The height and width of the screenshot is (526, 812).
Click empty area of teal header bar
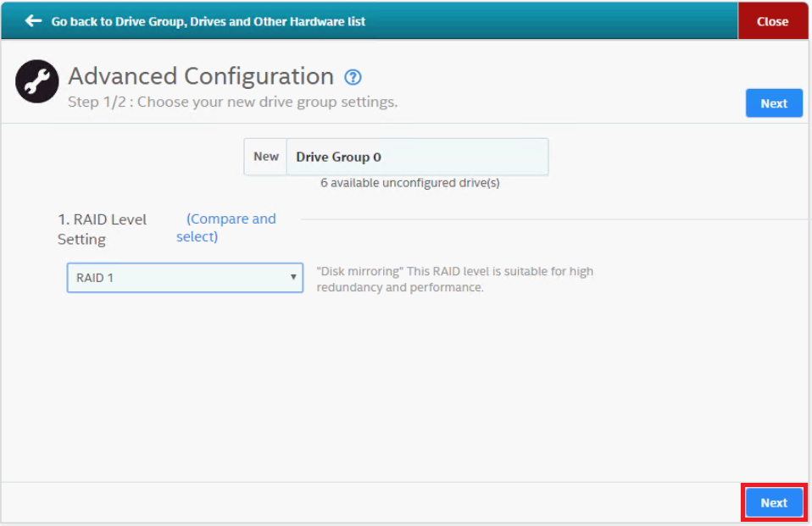(x=551, y=21)
